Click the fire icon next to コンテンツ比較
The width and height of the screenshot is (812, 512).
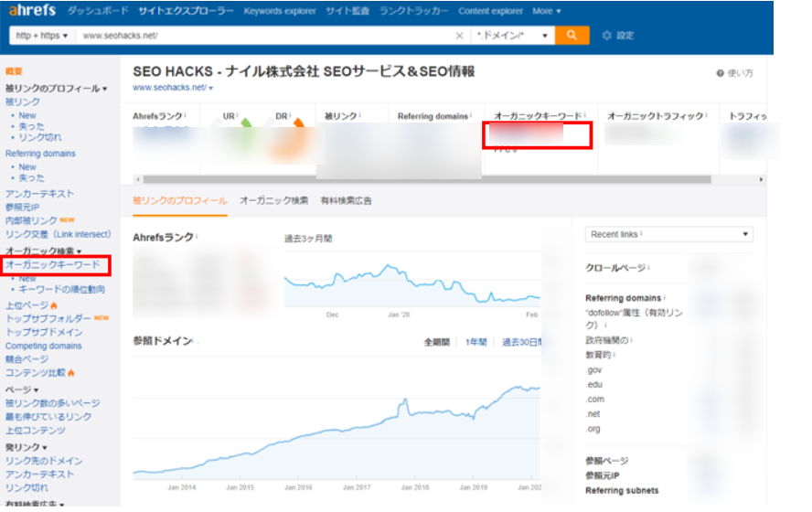(71, 372)
